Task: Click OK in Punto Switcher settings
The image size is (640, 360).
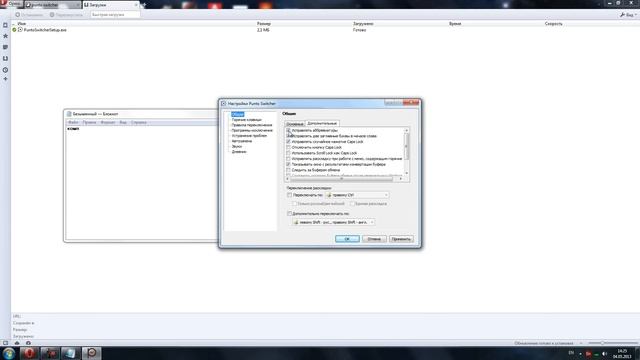Action: point(347,239)
